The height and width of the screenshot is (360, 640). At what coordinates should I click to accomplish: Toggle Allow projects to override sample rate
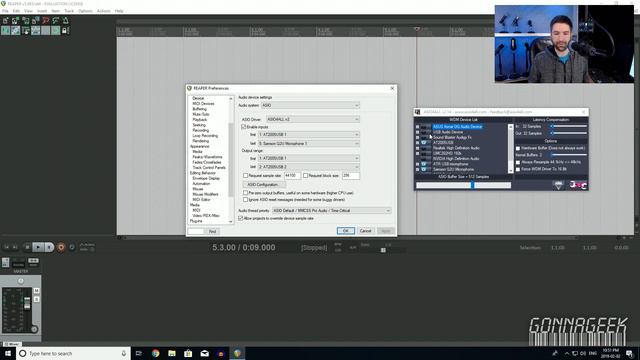tap(240, 218)
